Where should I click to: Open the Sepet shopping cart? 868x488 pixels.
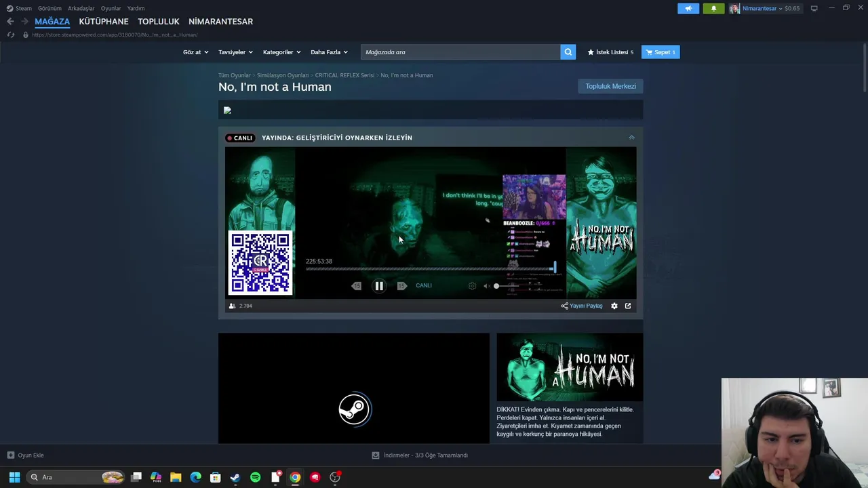[x=660, y=52]
